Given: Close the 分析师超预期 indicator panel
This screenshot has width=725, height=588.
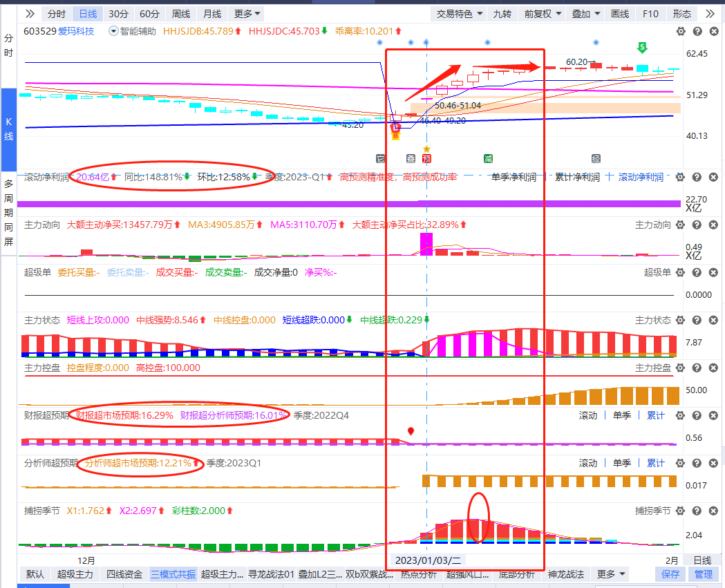Looking at the screenshot, I should [x=713, y=463].
